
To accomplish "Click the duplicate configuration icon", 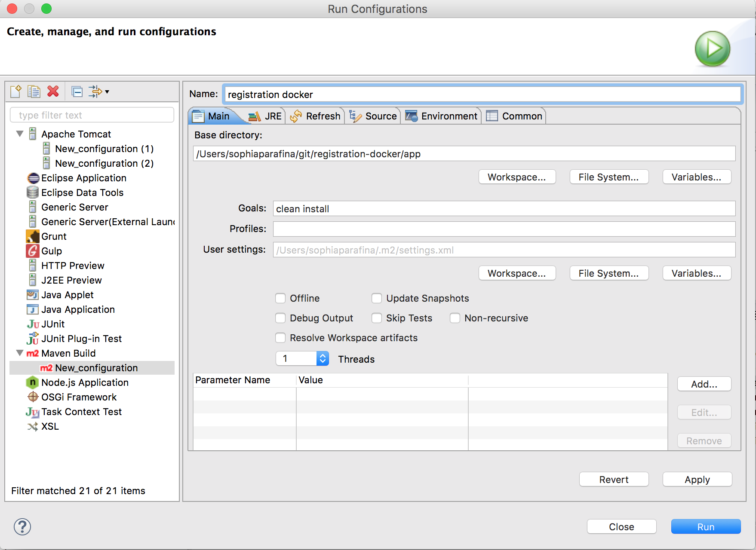I will click(34, 91).
